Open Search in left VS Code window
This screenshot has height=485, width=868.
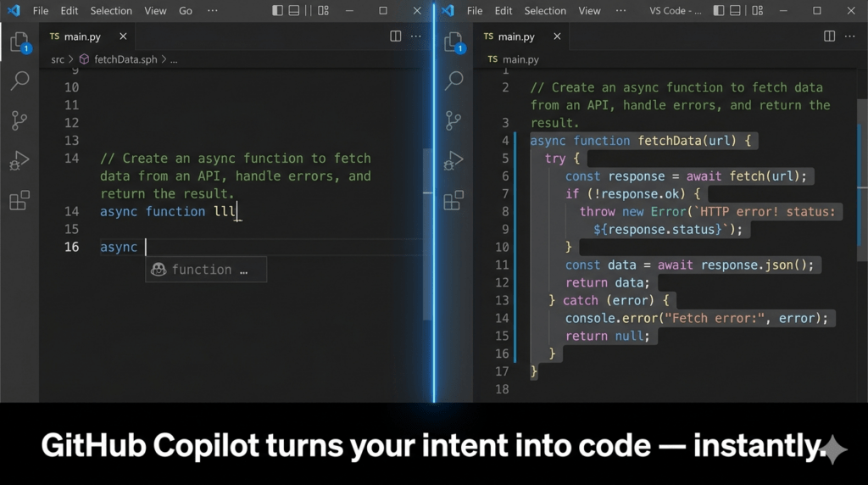click(x=19, y=81)
